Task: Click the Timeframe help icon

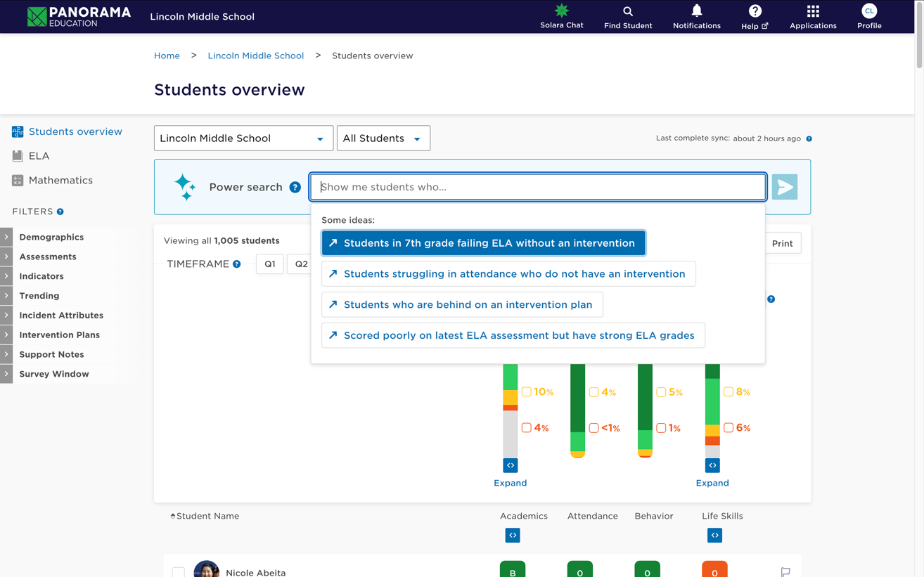Action: pos(237,264)
